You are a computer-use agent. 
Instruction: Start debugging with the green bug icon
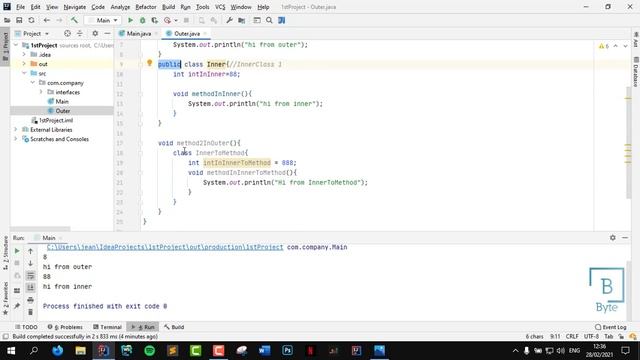point(142,20)
